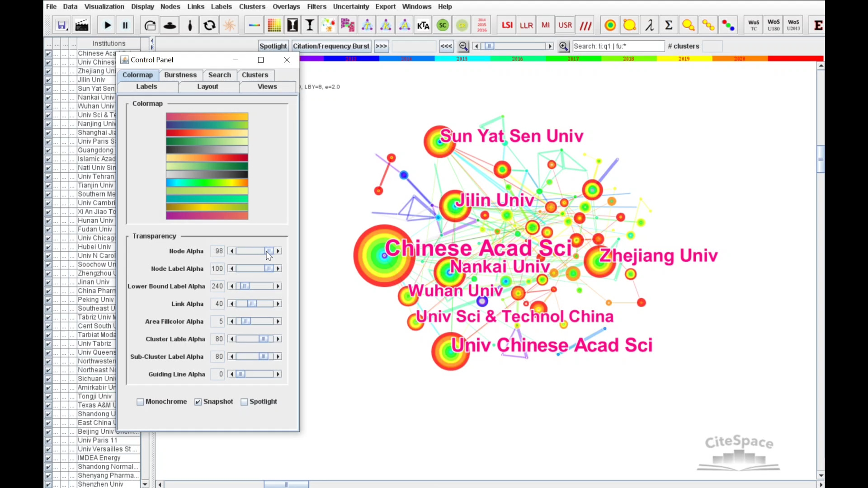The width and height of the screenshot is (868, 488).
Task: Adjust the Node Alpha slider
Action: coord(268,250)
